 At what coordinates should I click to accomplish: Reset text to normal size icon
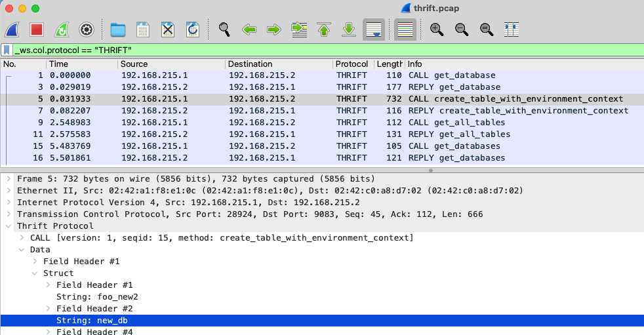pos(487,30)
